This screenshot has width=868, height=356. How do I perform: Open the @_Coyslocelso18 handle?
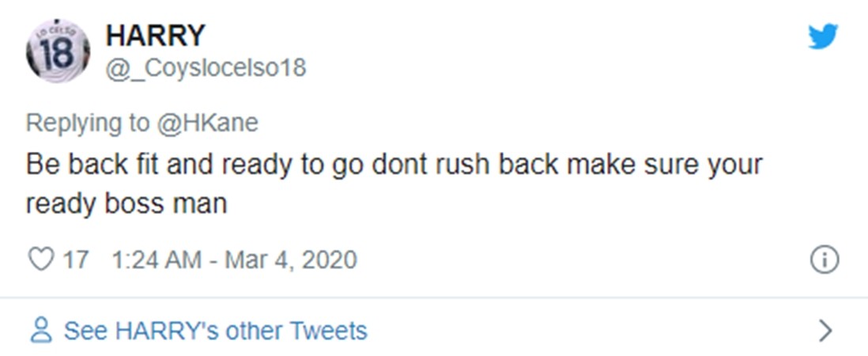point(206,68)
